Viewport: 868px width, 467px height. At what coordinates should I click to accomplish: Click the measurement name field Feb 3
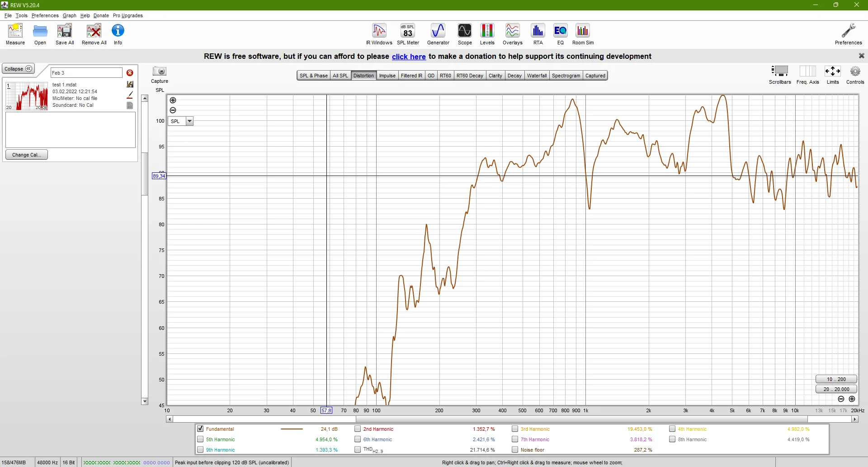[x=86, y=73]
